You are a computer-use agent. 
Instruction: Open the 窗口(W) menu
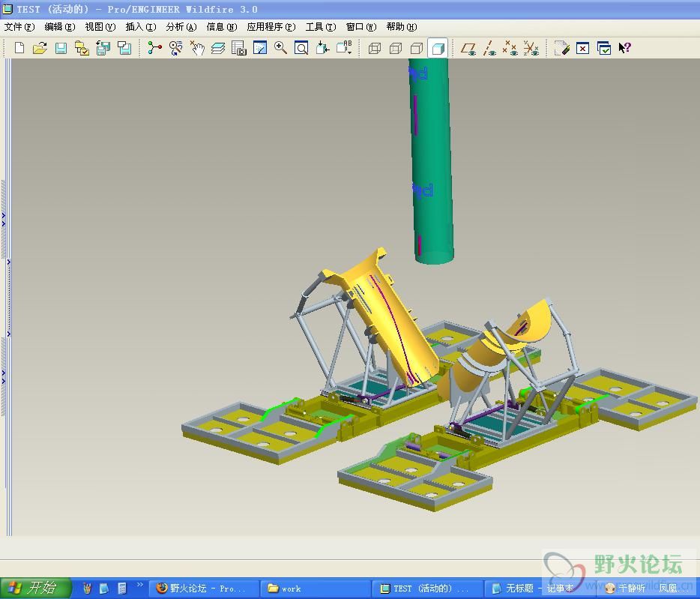[361, 27]
